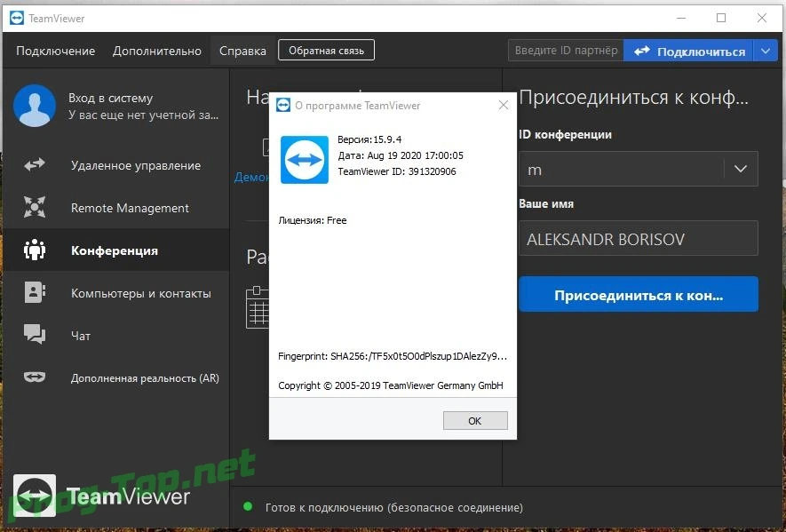The height and width of the screenshot is (532, 786).
Task: Open Компьютеры и контакты contacts icon
Action: (x=35, y=292)
